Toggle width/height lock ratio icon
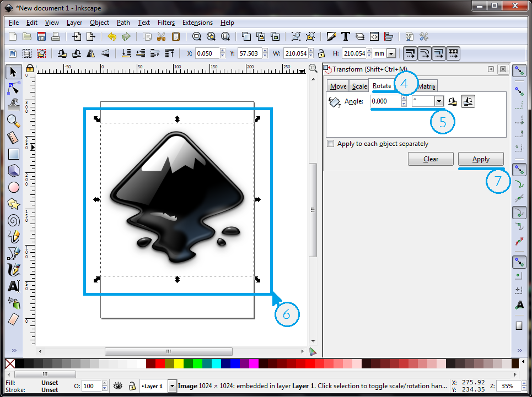 [x=321, y=53]
